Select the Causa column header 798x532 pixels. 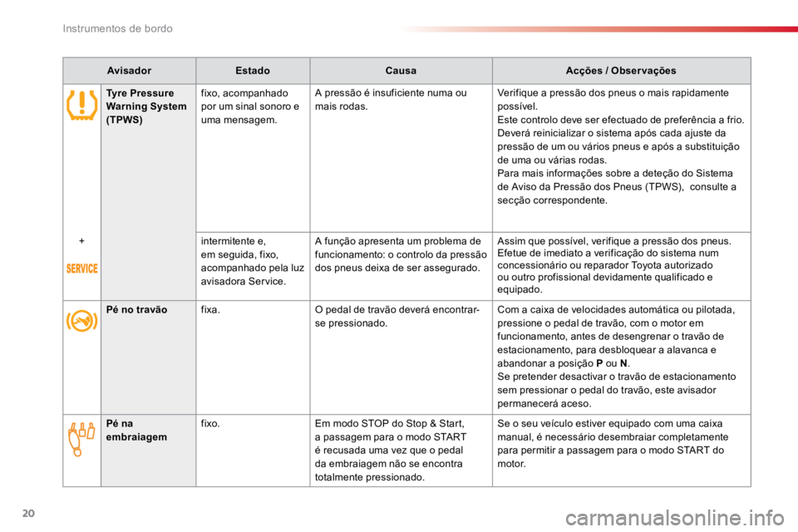(x=401, y=71)
